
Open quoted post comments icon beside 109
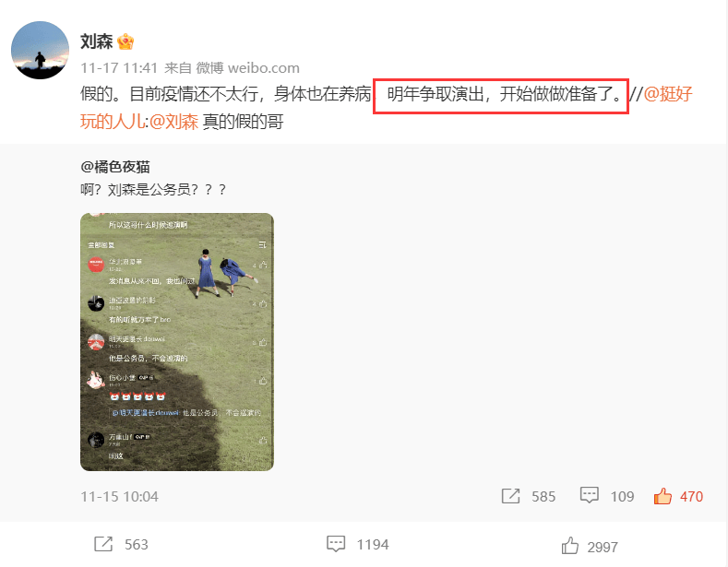tap(590, 495)
